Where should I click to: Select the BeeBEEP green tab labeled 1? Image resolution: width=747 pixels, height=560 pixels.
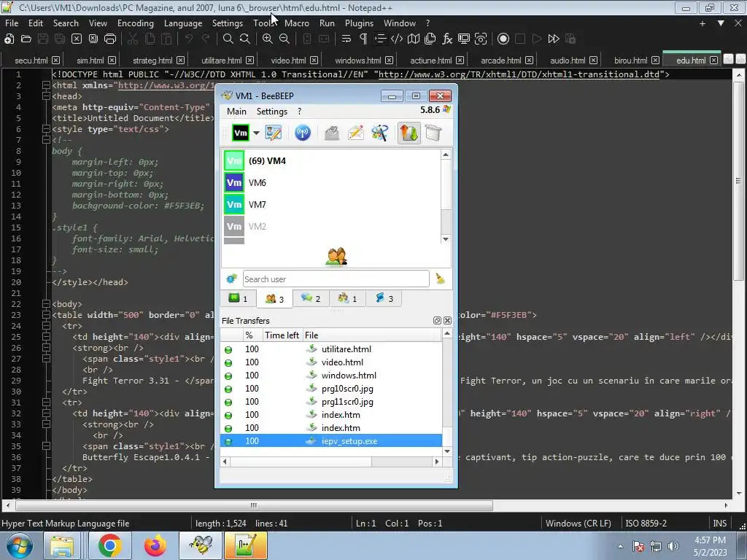point(238,298)
